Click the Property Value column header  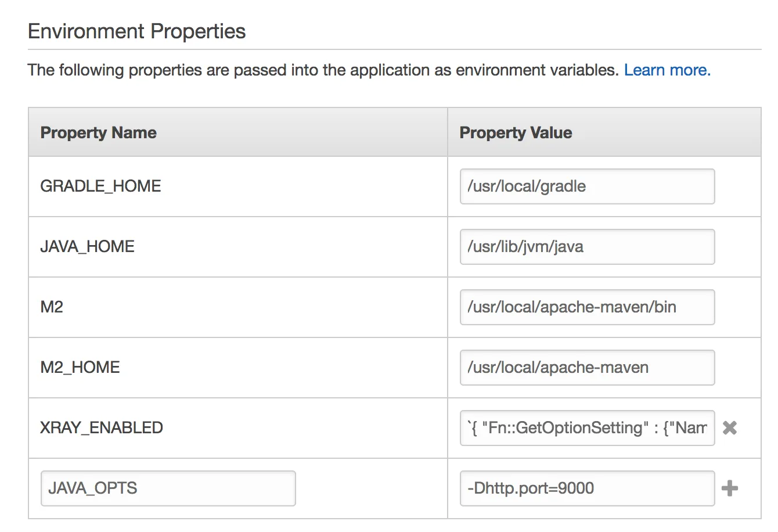coord(516,132)
